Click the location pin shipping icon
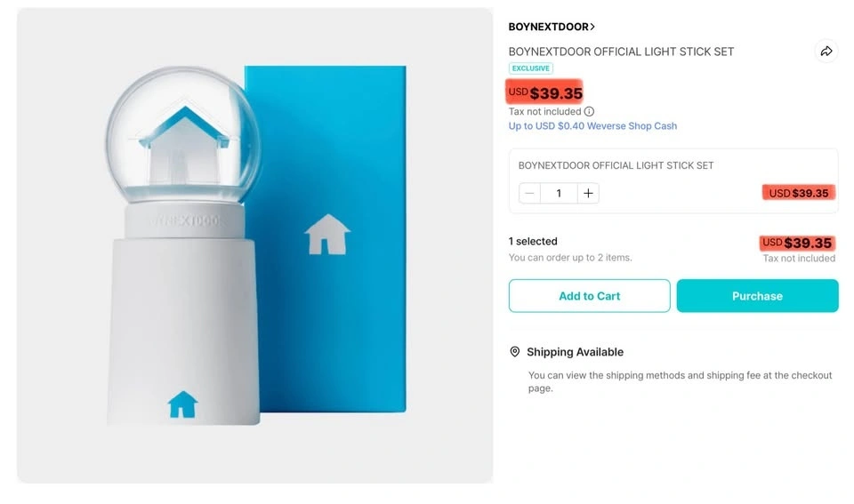 point(514,352)
